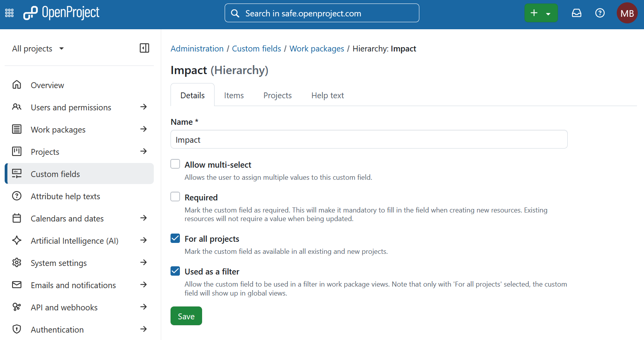Open the notification inbox icon

(x=577, y=13)
